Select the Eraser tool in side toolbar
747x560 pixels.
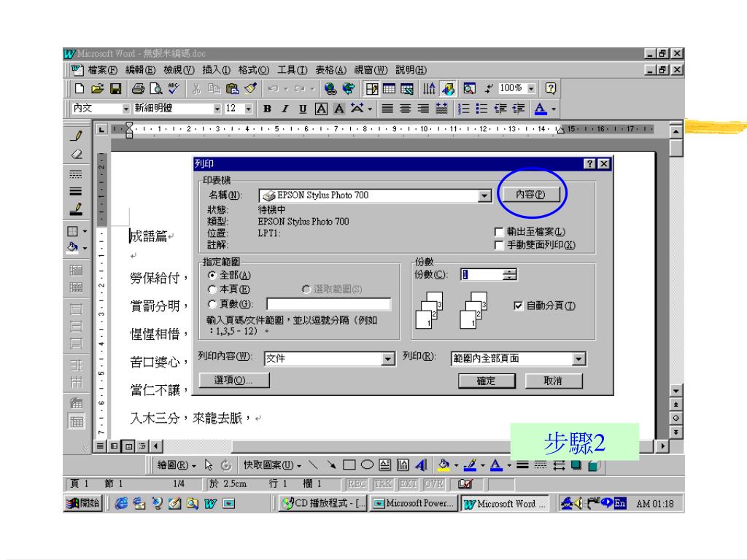coord(76,155)
